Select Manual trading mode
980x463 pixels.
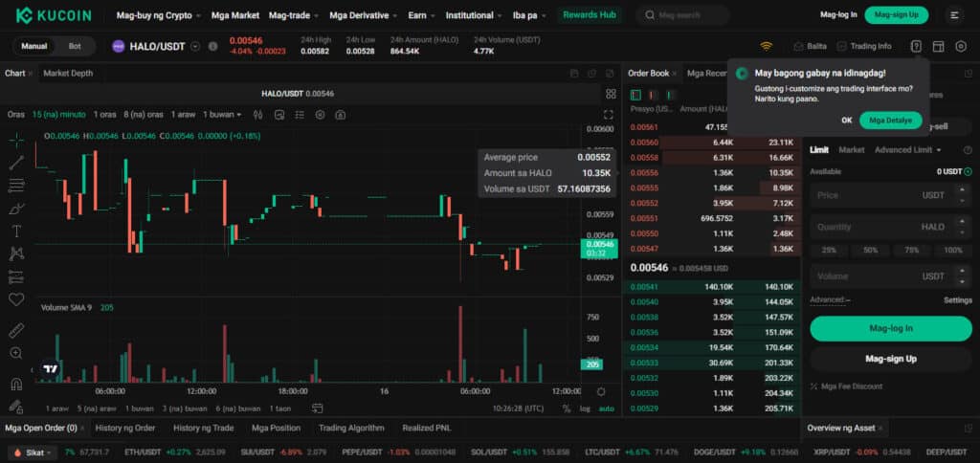point(33,46)
